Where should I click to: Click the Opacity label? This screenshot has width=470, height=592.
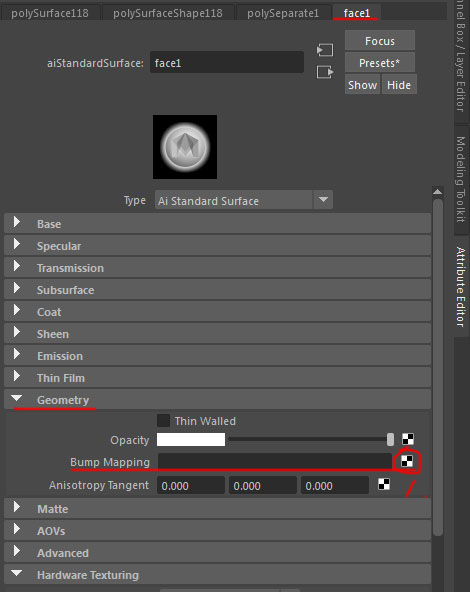tap(129, 440)
